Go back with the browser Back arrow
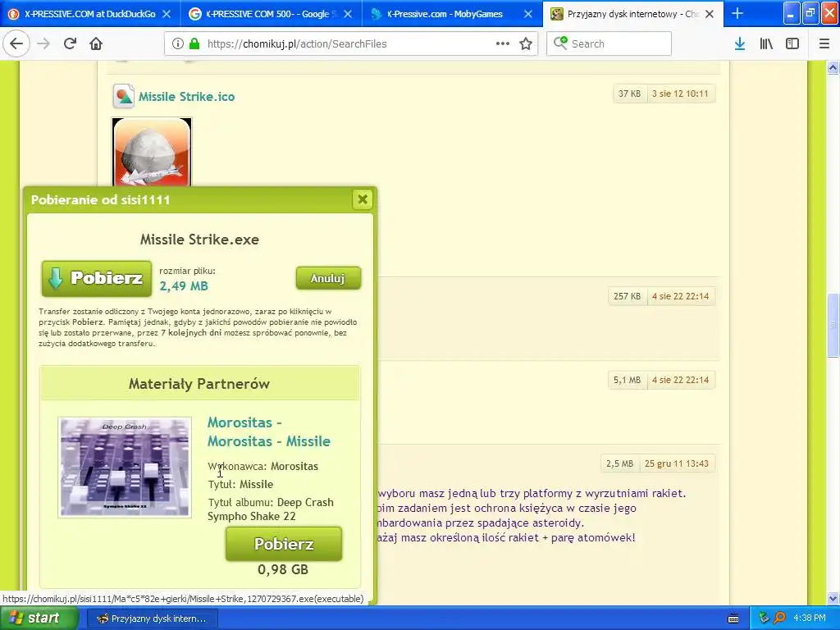 16,43
